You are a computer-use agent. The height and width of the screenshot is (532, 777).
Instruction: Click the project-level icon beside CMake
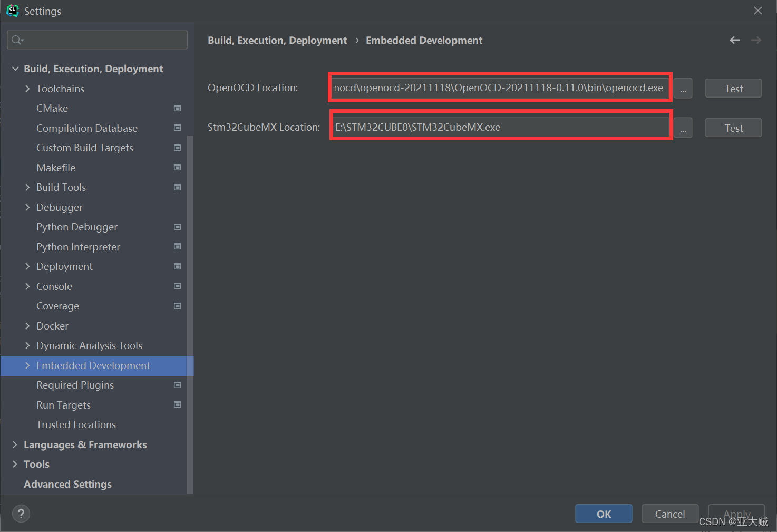pyautogui.click(x=178, y=108)
